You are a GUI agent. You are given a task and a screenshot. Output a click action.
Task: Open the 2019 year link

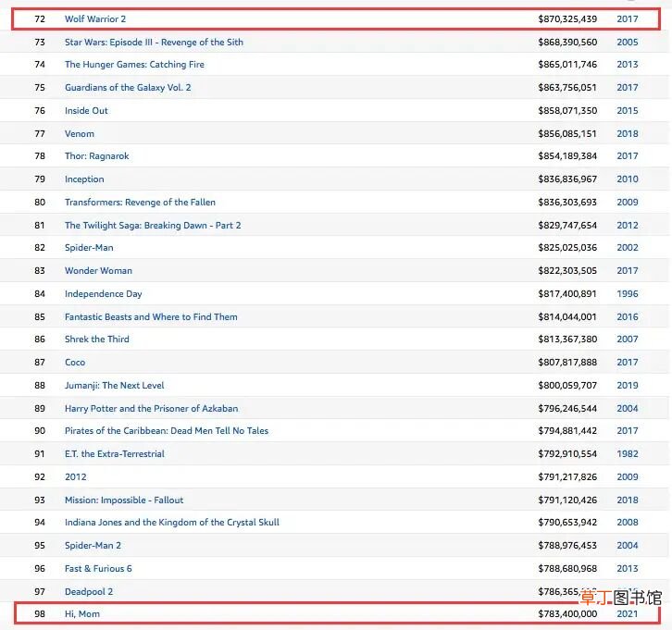628,386
